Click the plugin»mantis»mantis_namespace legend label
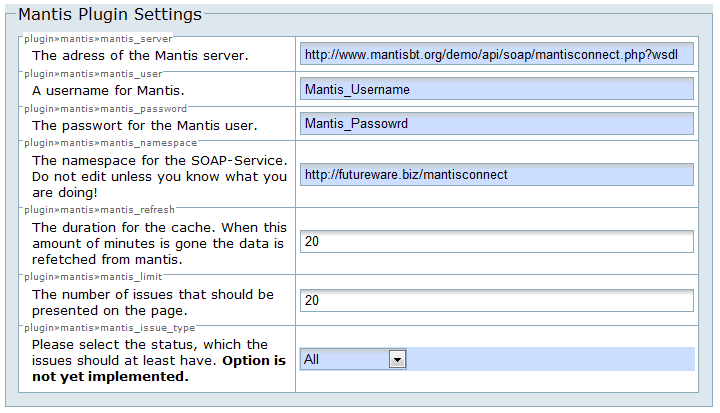The width and height of the screenshot is (720, 413). [x=110, y=143]
